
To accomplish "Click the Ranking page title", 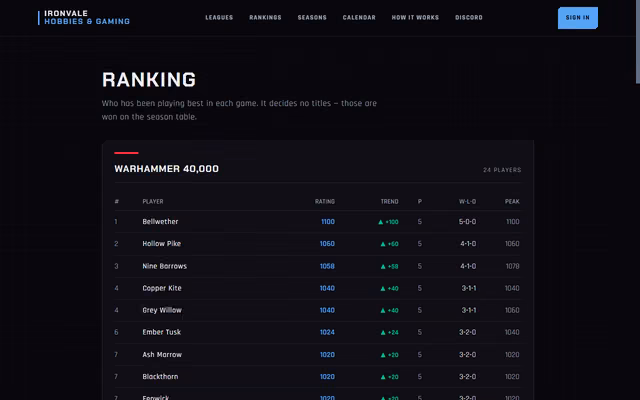I will pyautogui.click(x=149, y=80).
